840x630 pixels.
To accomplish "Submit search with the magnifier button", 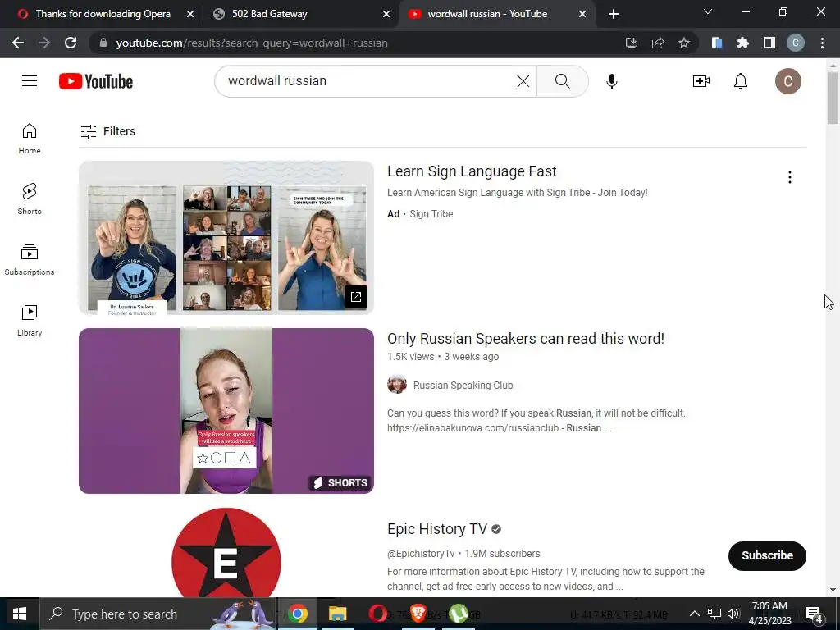I will 562,81.
